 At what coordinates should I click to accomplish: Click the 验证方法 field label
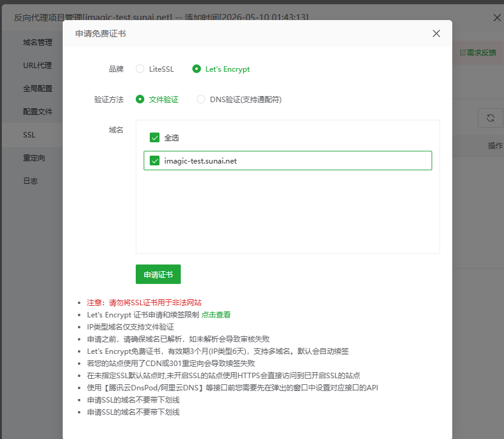[108, 100]
